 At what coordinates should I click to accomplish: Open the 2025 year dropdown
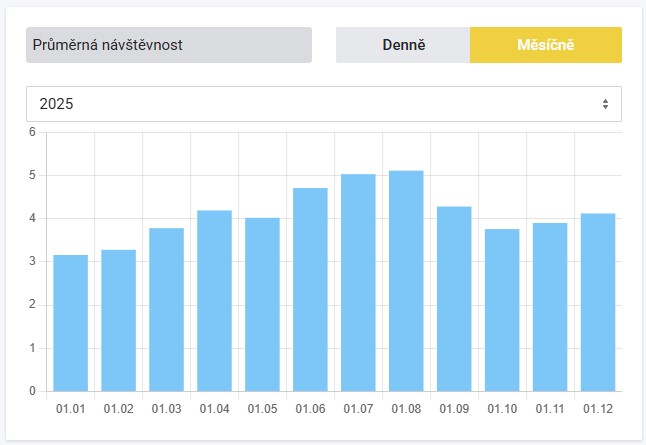pyautogui.click(x=323, y=104)
